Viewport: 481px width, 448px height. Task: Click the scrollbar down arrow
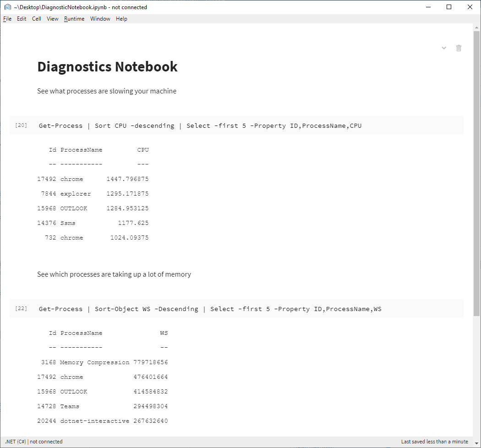(x=476, y=443)
